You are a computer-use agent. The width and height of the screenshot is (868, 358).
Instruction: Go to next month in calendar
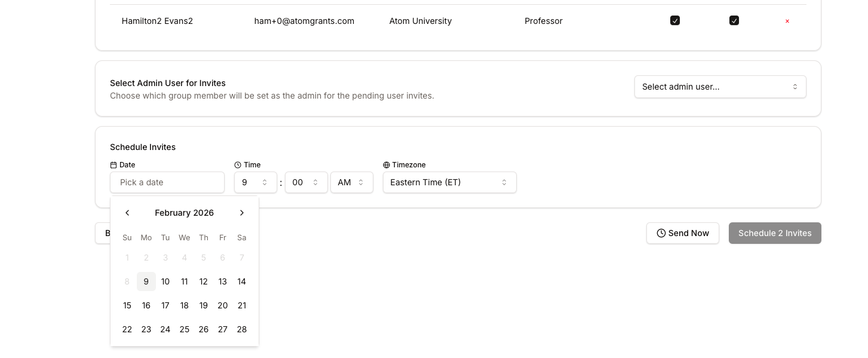tap(242, 213)
